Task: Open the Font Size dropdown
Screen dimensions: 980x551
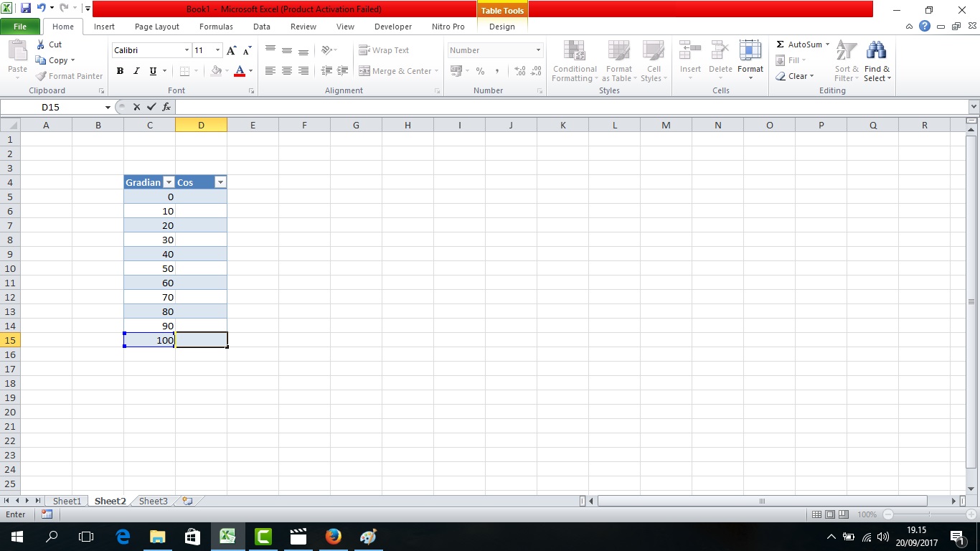Action: pyautogui.click(x=217, y=50)
